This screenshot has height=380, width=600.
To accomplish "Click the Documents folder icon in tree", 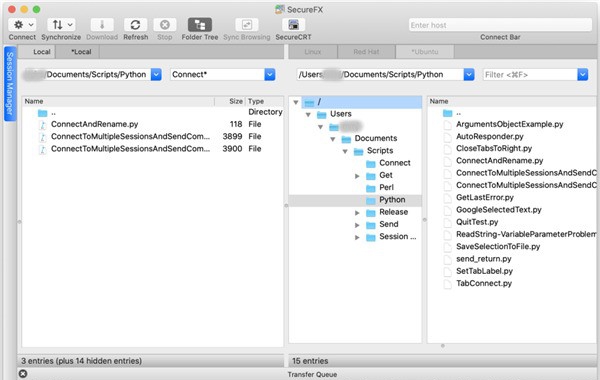I will click(346, 139).
